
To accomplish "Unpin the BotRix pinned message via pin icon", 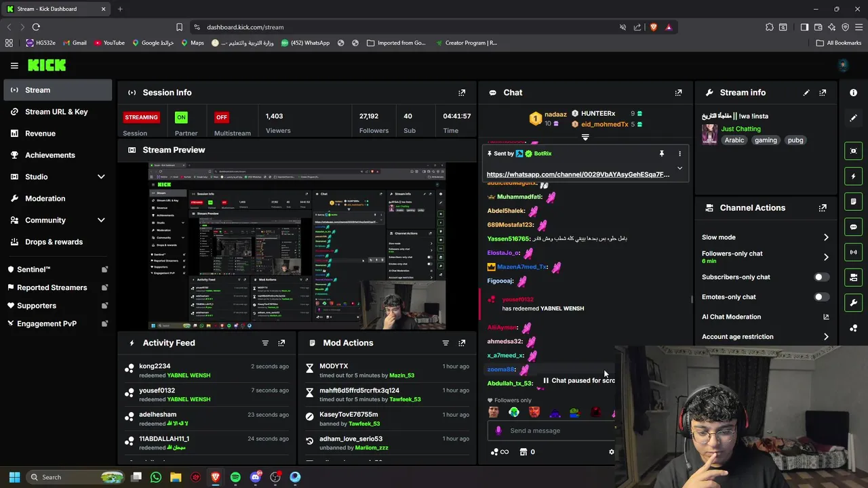I will (x=662, y=154).
